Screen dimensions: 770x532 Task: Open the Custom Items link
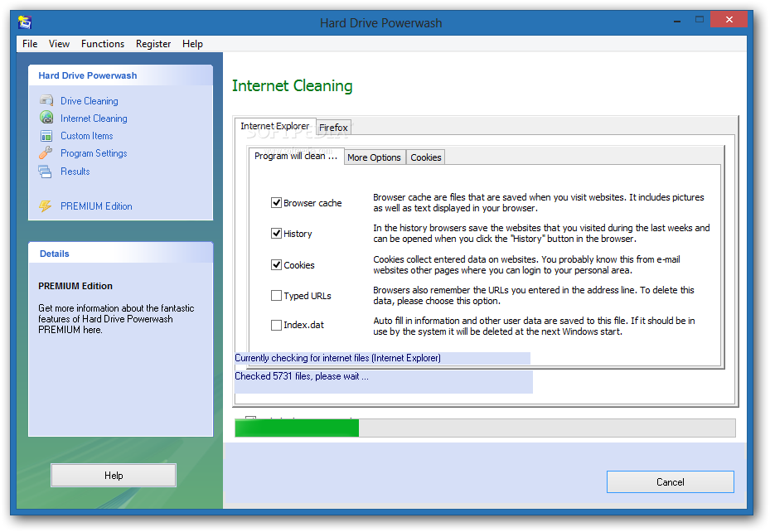pos(86,136)
